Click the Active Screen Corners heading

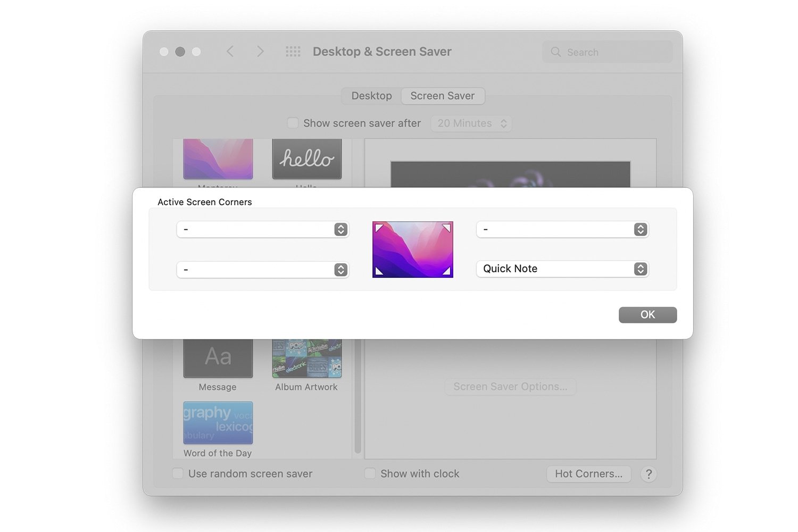pos(205,202)
